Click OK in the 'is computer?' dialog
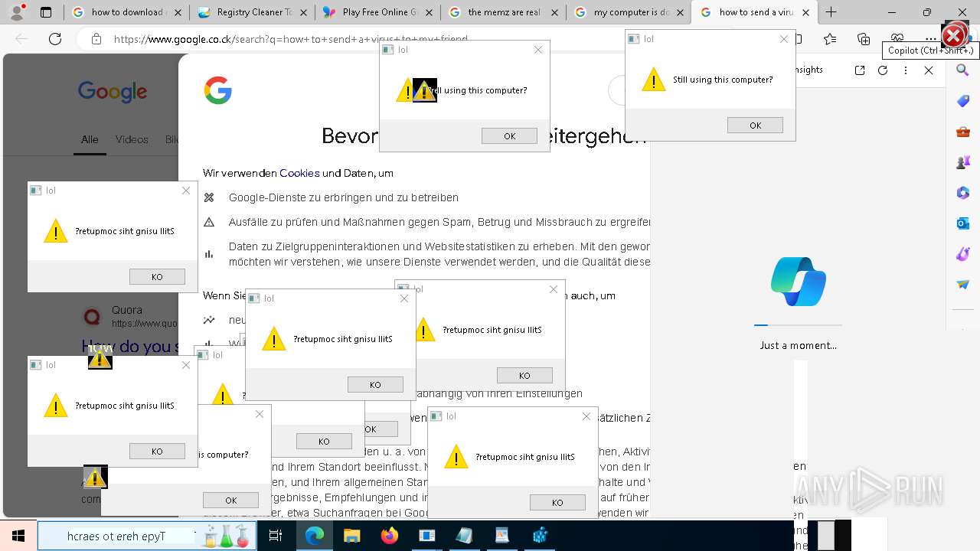The height and width of the screenshot is (551, 980). (230, 500)
